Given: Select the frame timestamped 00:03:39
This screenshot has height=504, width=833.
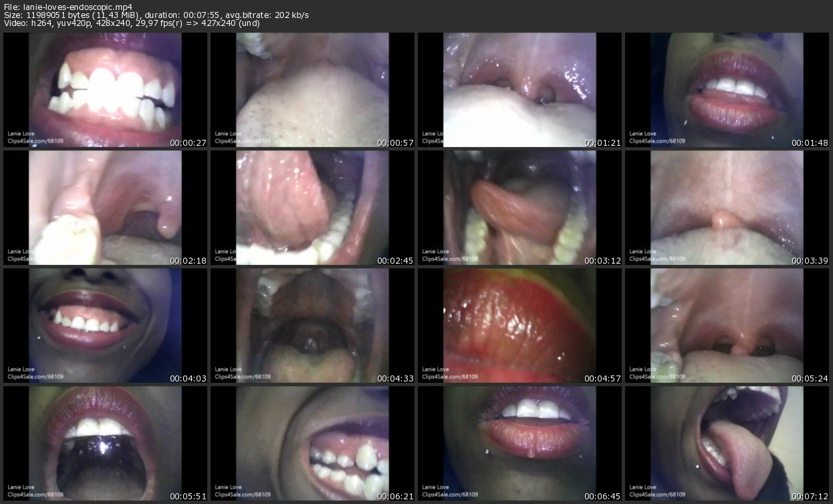Looking at the screenshot, I should [x=727, y=207].
